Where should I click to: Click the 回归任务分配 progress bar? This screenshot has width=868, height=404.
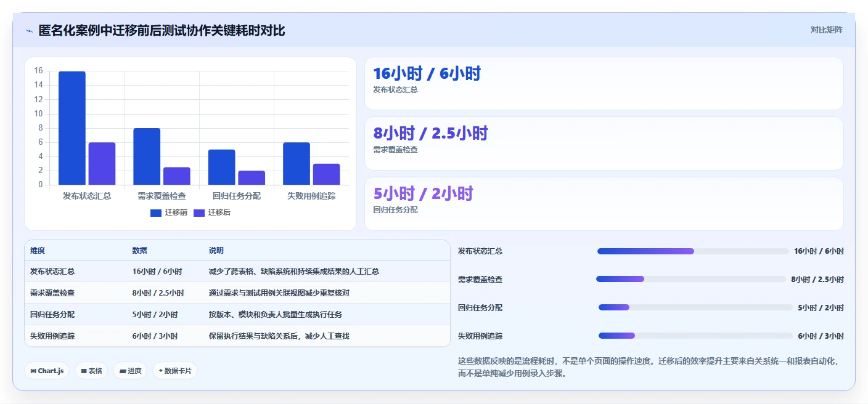pos(695,307)
